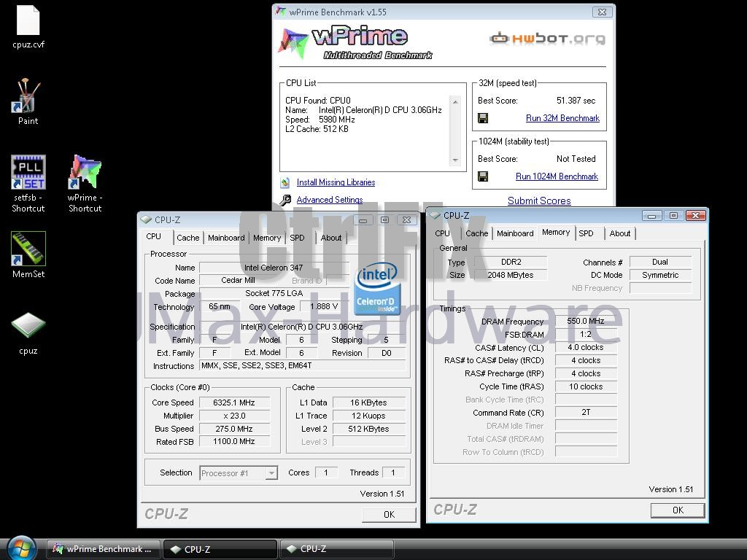The height and width of the screenshot is (560, 747).
Task: Switch to CPU tab in right CPU-Z
Action: pyautogui.click(x=443, y=233)
